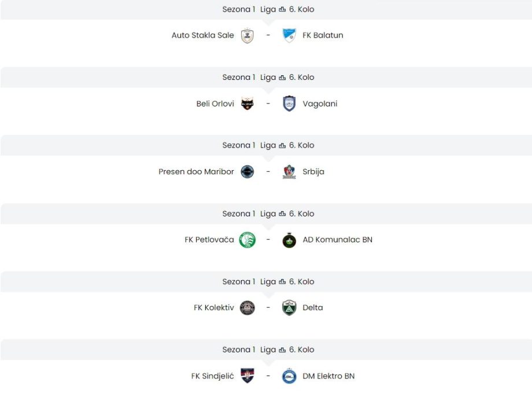Click the AD Komunalac BN badge
Viewport: 532px width, 401px height.
coord(289,240)
